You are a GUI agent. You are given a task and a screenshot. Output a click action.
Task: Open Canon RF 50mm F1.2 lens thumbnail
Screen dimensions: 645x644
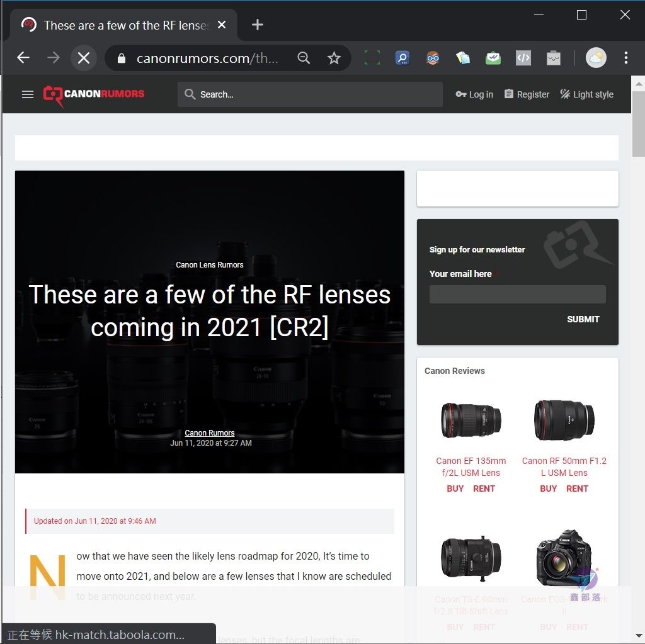(x=564, y=421)
